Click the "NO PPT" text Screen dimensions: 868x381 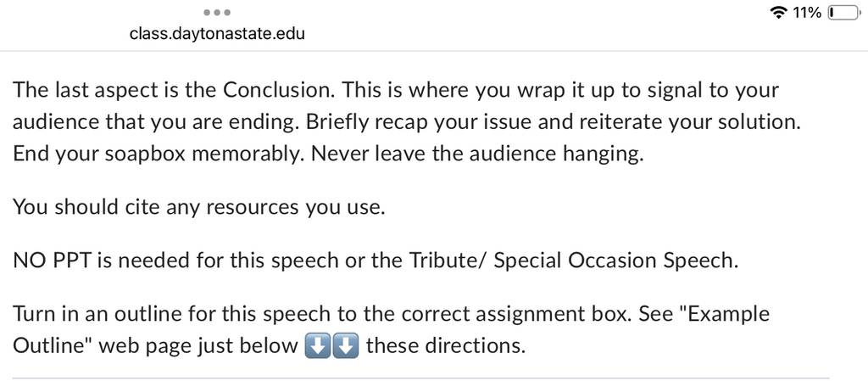point(53,261)
